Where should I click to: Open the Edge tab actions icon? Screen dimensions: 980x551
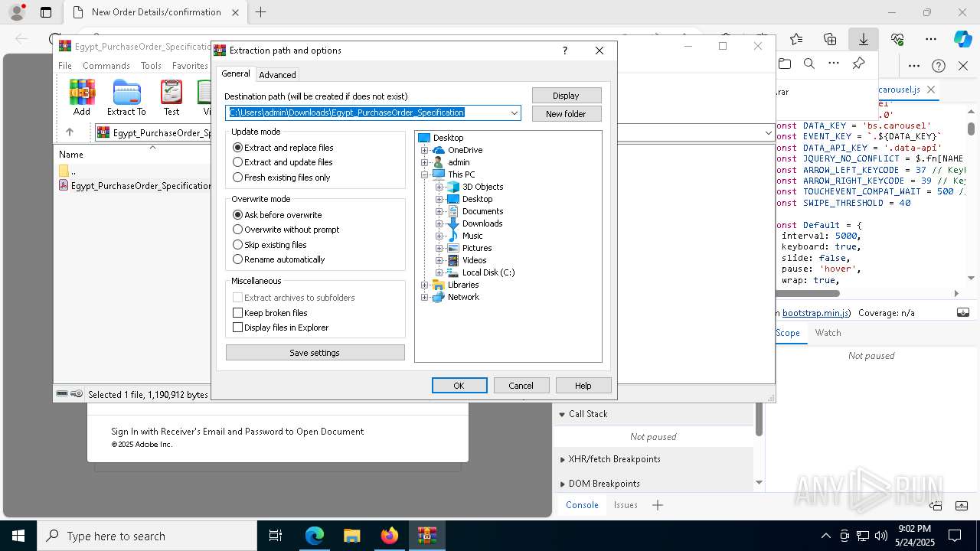point(46,12)
